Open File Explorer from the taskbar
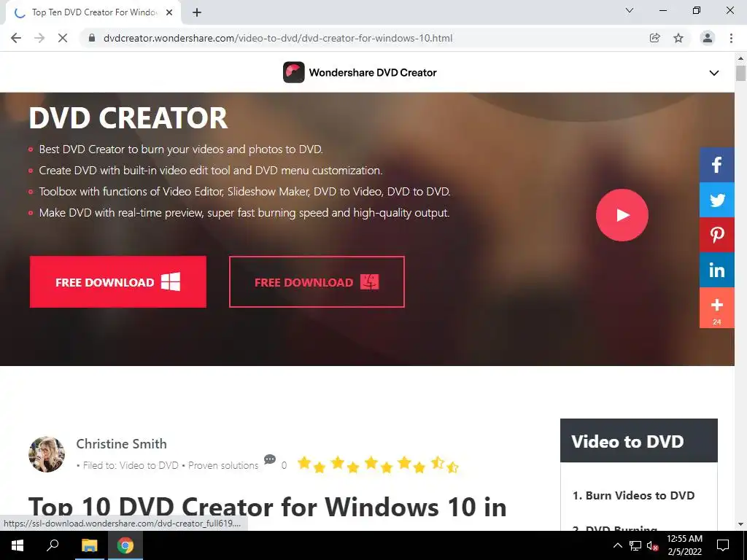 [89, 545]
